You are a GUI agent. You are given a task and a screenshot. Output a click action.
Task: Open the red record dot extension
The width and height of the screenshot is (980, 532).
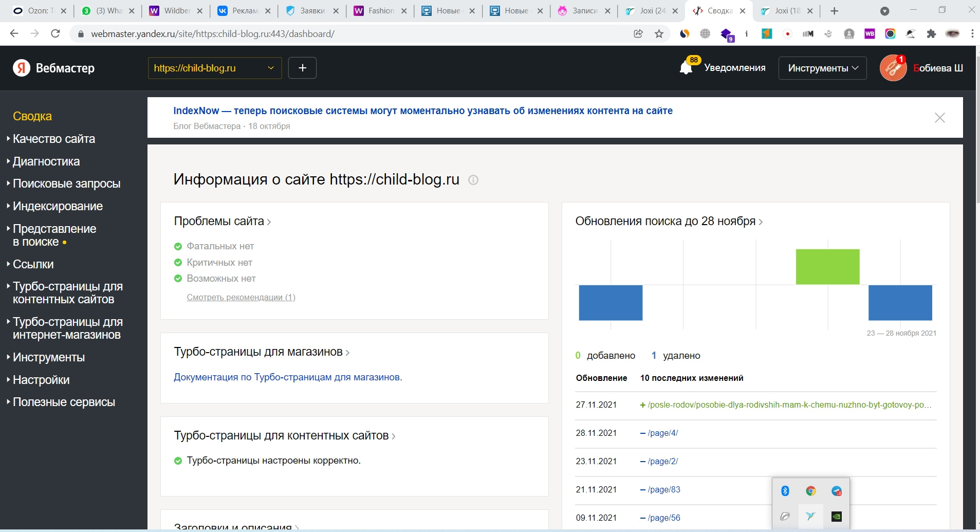[x=787, y=33]
